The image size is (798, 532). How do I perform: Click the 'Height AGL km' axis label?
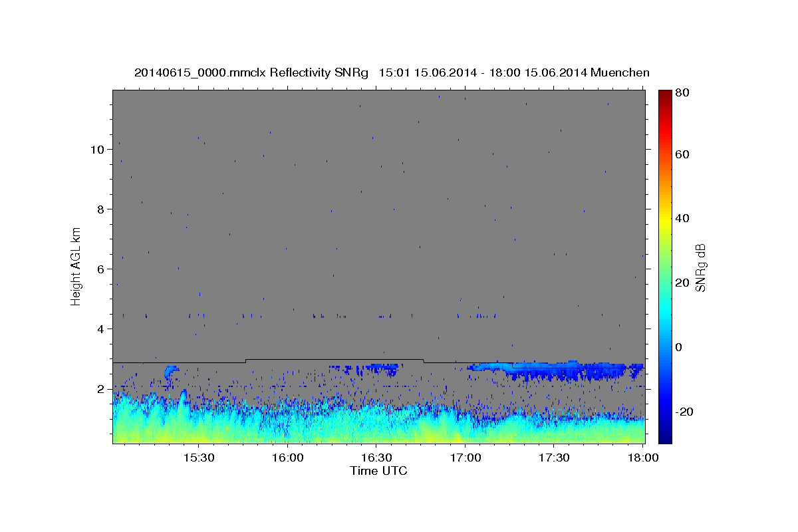click(76, 265)
